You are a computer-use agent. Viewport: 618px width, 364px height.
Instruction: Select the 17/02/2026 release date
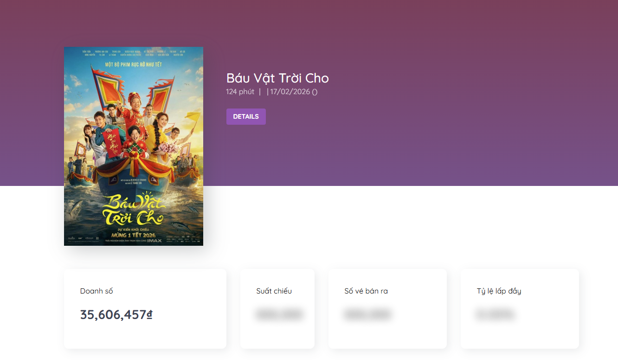[290, 92]
